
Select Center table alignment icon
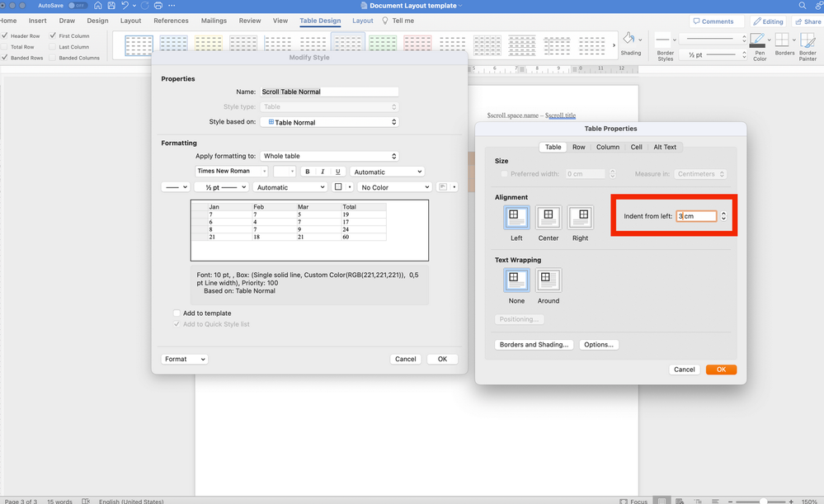pos(549,217)
